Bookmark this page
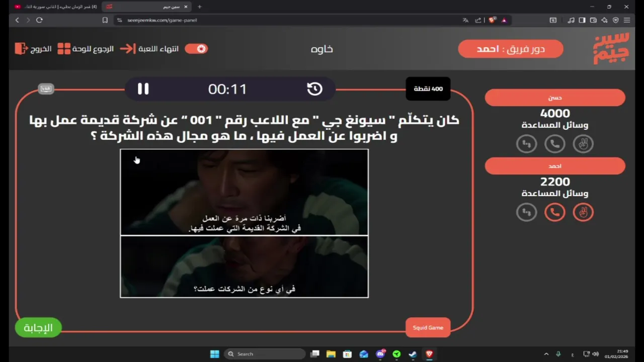Viewport: 644px width, 362px height. [x=105, y=20]
